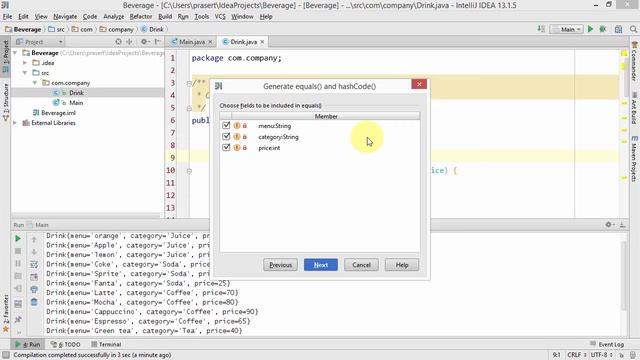Screen dimensions: 640x360
Task: Move down the stack trace in the Run panel
Action: pos(34,252)
